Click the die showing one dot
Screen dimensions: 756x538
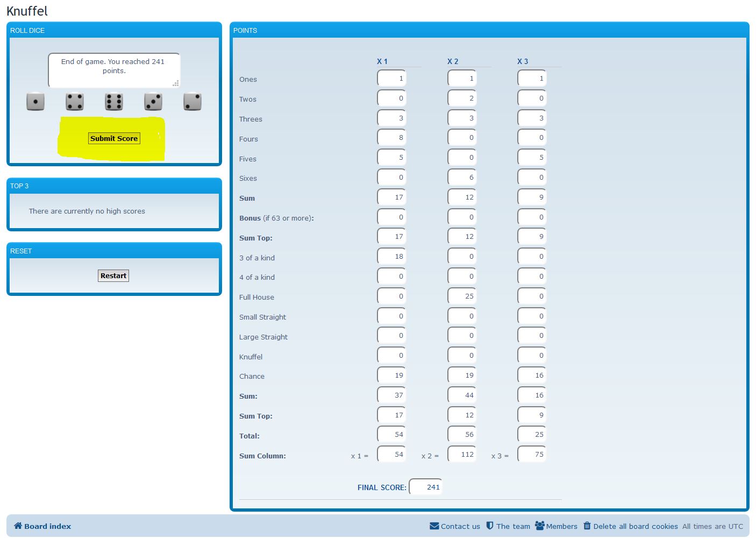pos(35,102)
